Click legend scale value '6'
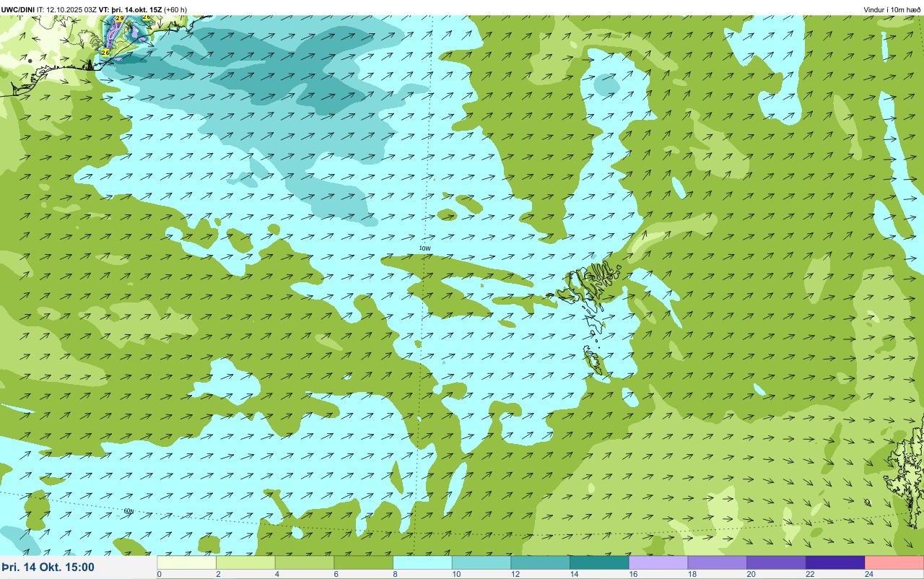This screenshot has height=579, width=924. 336,574
